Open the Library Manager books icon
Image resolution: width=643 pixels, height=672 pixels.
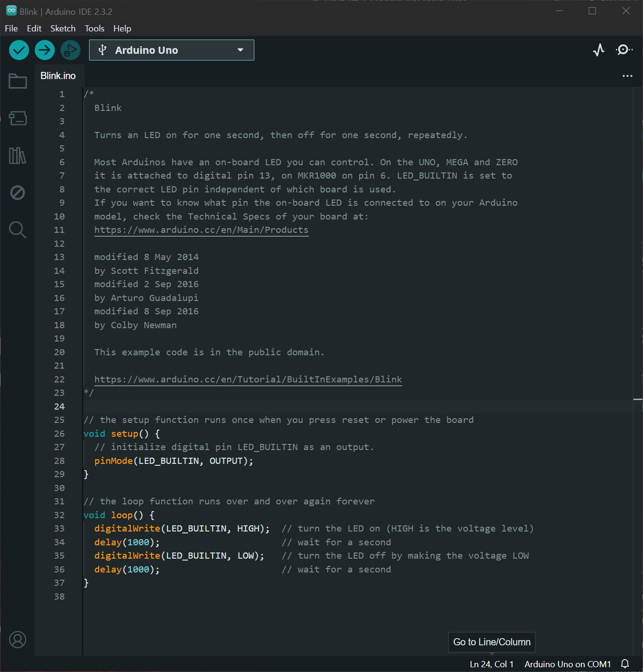(18, 155)
